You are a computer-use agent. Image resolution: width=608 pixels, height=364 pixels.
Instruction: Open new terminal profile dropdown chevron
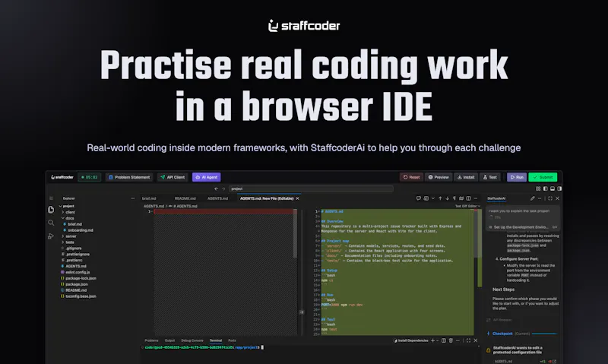pos(438,340)
